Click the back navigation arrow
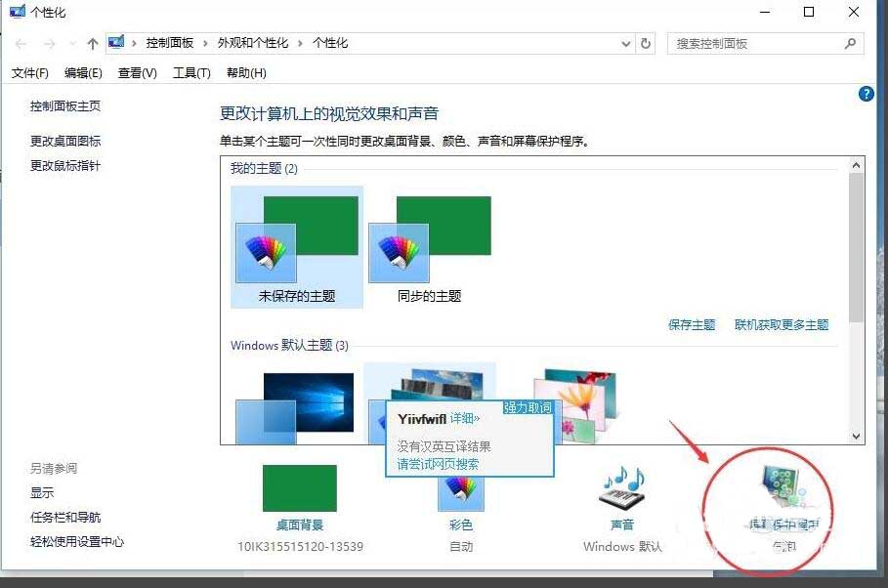Screen dimensions: 888x588 [x=20, y=43]
